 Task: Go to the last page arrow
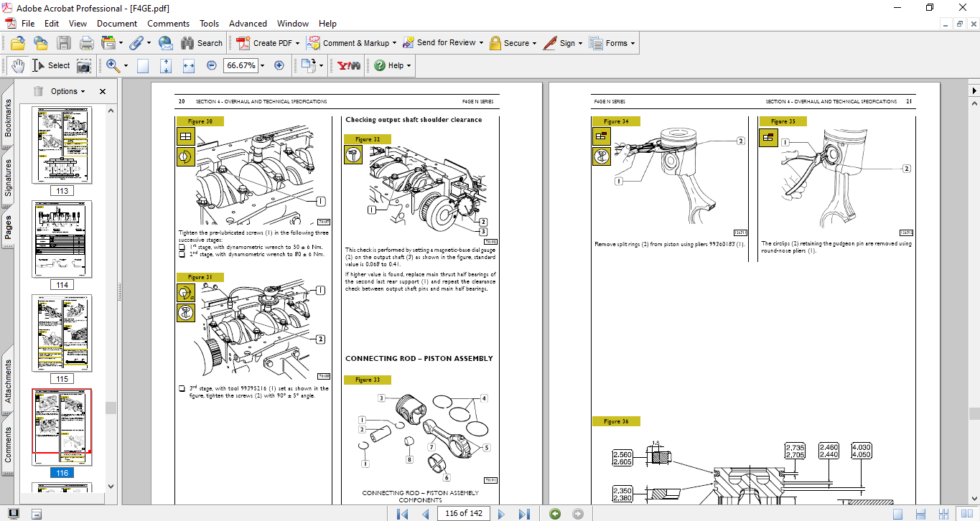[524, 513]
